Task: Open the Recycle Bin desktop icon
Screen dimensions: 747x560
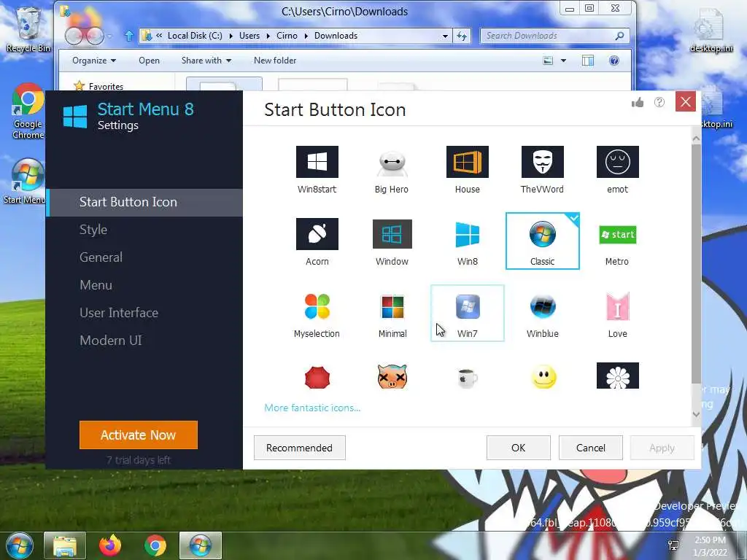Action: point(28,29)
